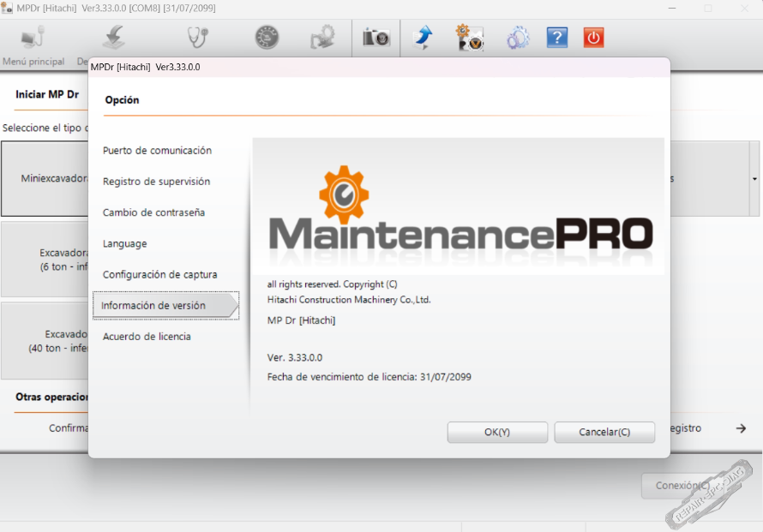Click the 'Ver. 3.33.0.0' version text
The image size is (763, 532).
(295, 357)
